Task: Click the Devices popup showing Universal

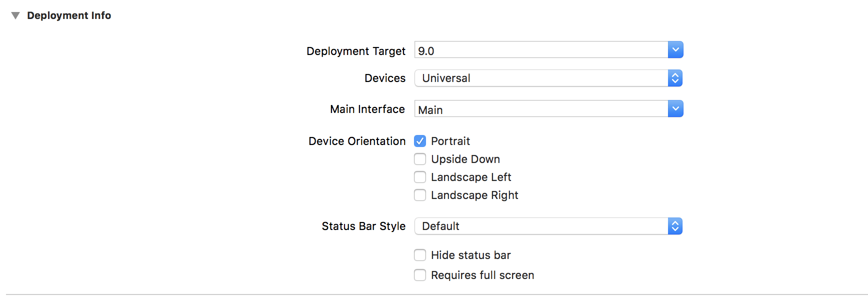Action: click(x=541, y=78)
